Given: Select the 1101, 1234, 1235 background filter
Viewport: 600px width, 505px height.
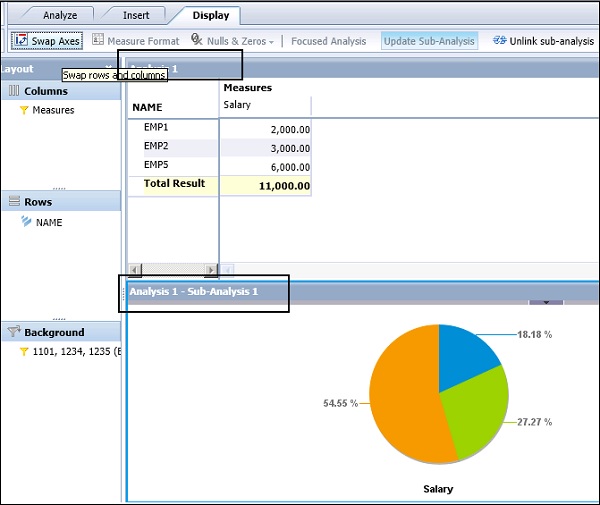Looking at the screenshot, I should pos(77,351).
